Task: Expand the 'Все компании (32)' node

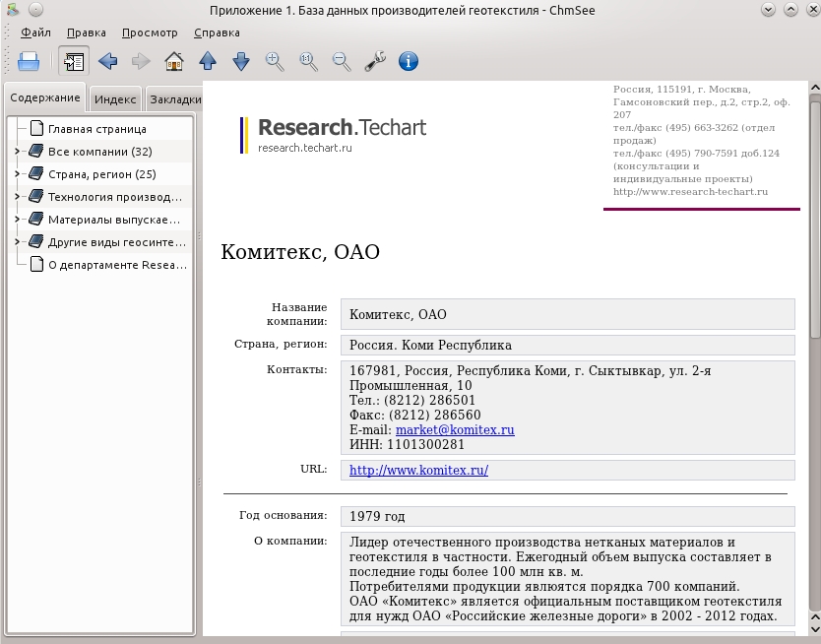Action: (17, 152)
